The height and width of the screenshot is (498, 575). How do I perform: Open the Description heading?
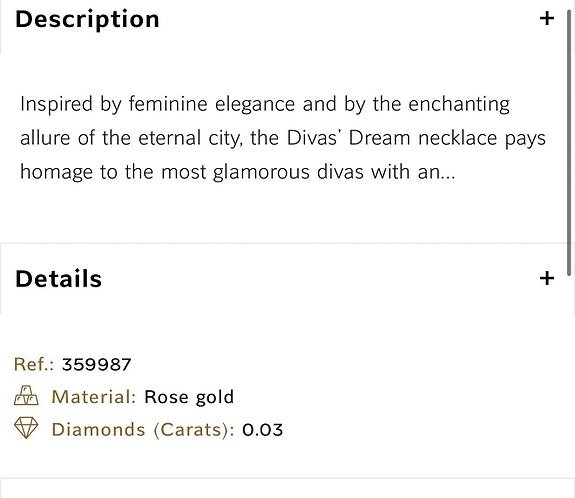point(87,19)
